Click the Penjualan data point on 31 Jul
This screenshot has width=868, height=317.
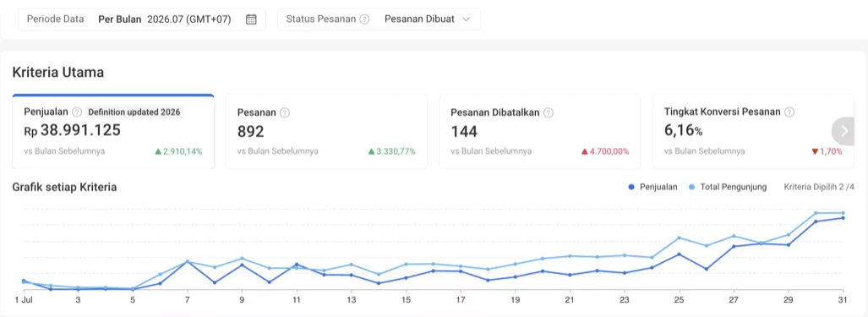843,217
